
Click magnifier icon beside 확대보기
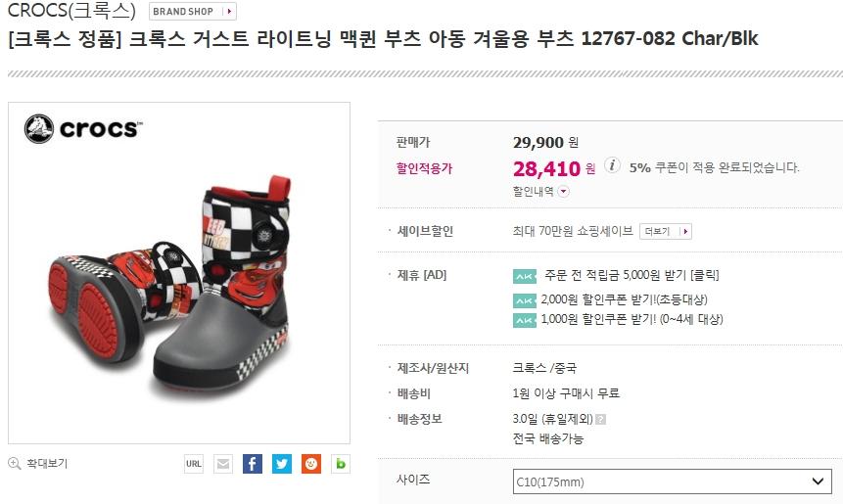pyautogui.click(x=15, y=463)
